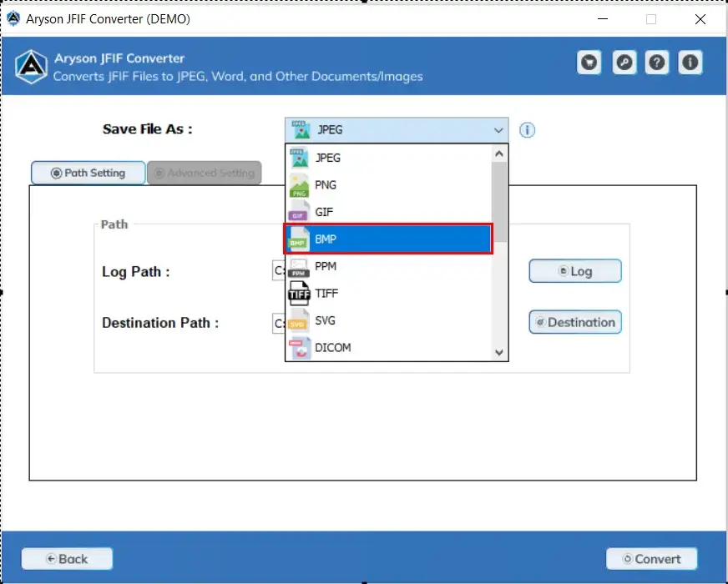
Task: Pick TIFF in the format list
Action: point(388,293)
